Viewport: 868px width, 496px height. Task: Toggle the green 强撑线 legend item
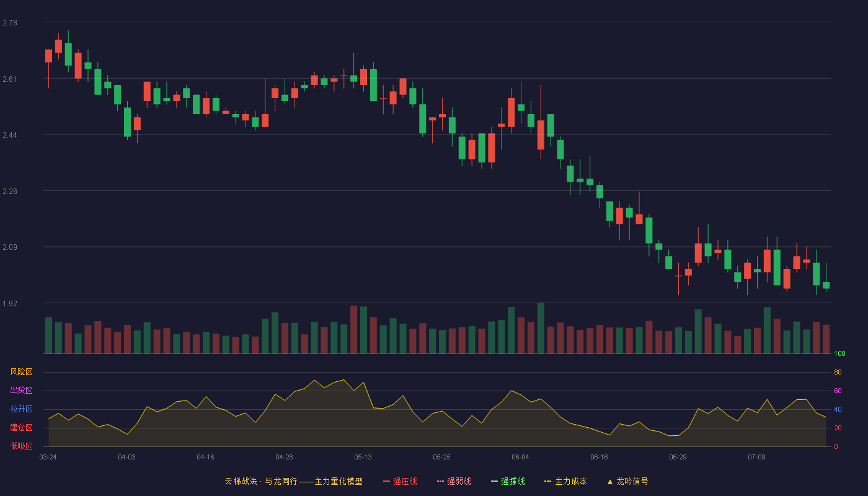(508, 481)
